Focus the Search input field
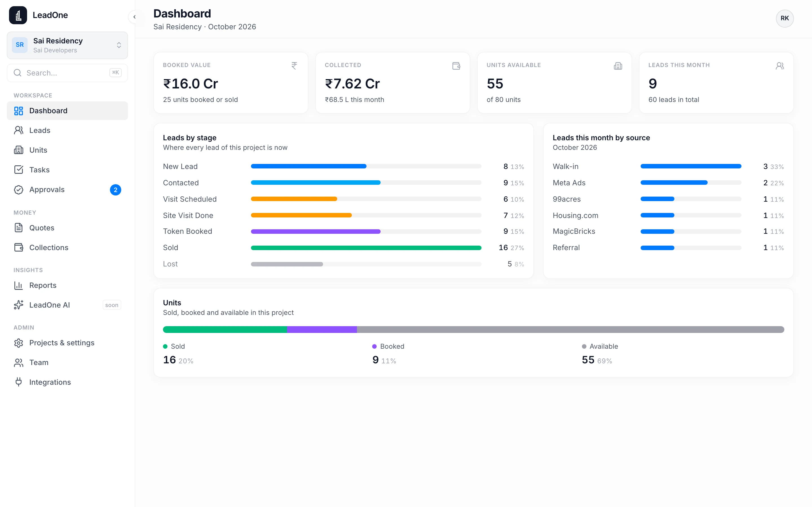812x507 pixels. pos(67,73)
